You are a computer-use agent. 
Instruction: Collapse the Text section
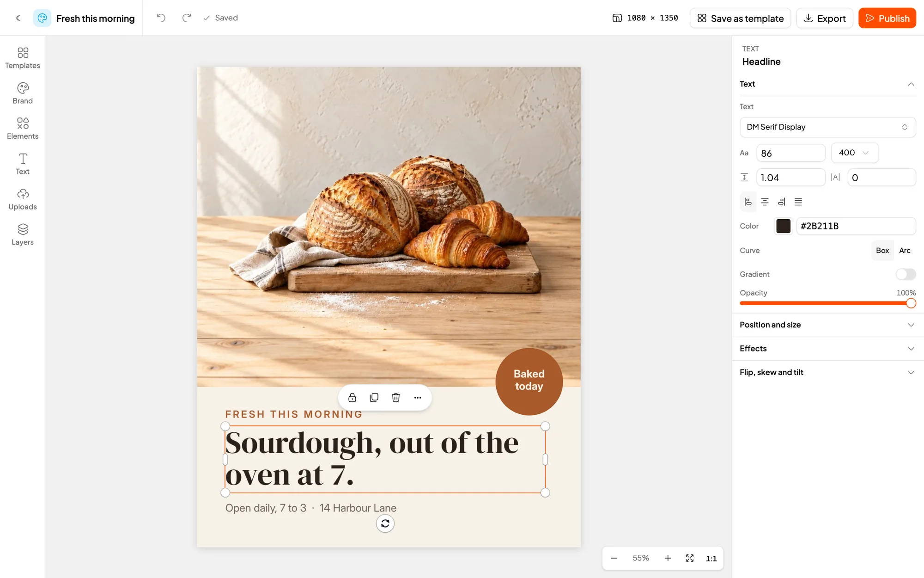pos(911,84)
